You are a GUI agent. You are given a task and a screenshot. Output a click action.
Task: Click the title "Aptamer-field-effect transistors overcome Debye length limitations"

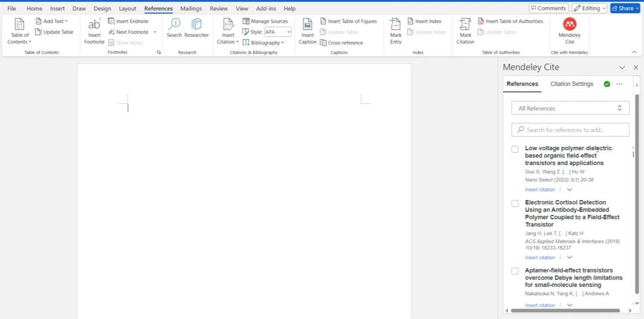coord(574,278)
